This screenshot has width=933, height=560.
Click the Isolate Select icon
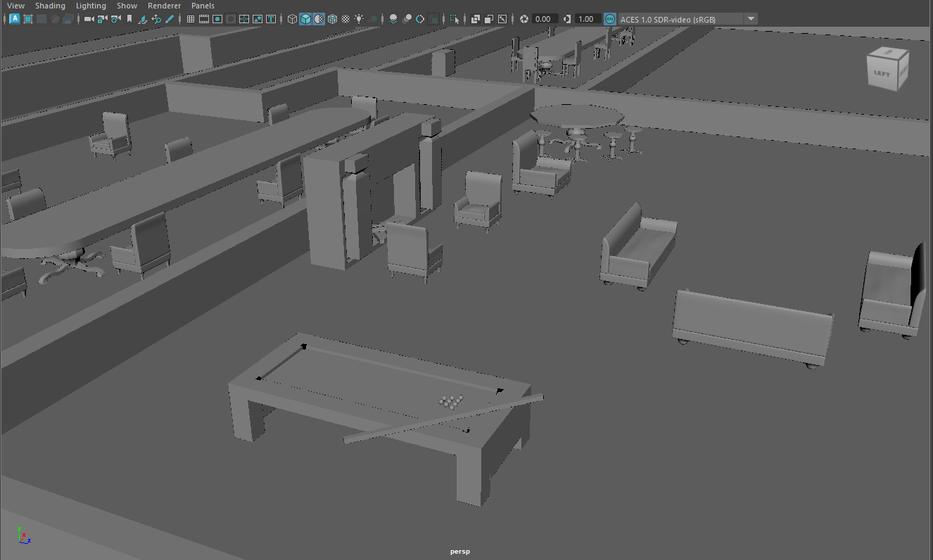tap(455, 19)
